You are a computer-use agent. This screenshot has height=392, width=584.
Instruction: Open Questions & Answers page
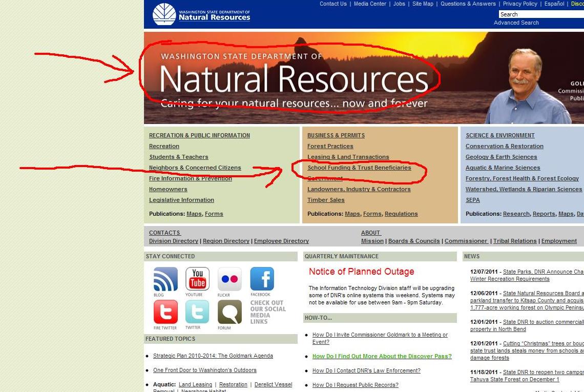pos(468,4)
